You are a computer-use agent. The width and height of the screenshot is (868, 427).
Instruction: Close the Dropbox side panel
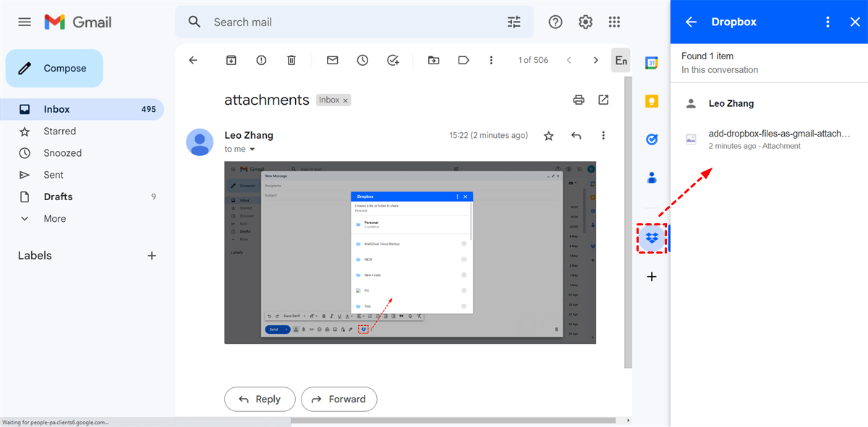click(x=854, y=22)
